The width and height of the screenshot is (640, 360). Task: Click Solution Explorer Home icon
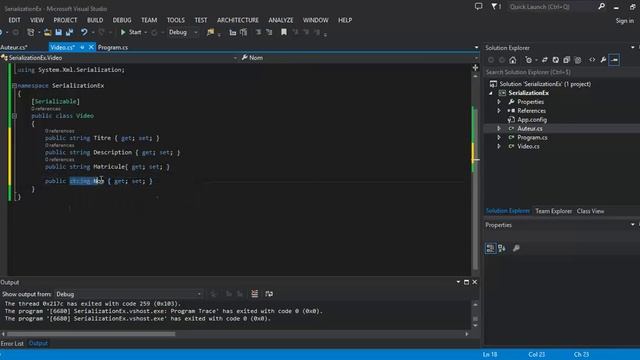(x=513, y=60)
